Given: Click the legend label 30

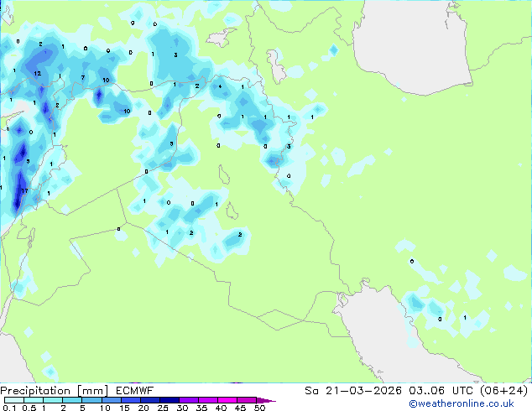Looking at the screenshot, I should 182,408.
